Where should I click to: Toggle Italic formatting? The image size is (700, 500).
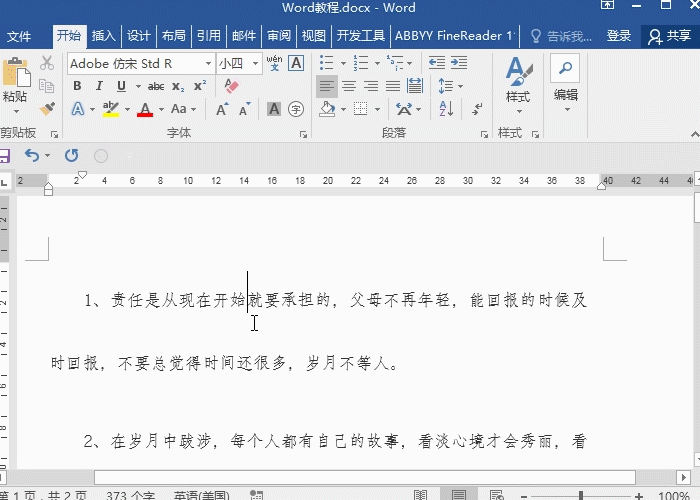tap(98, 86)
